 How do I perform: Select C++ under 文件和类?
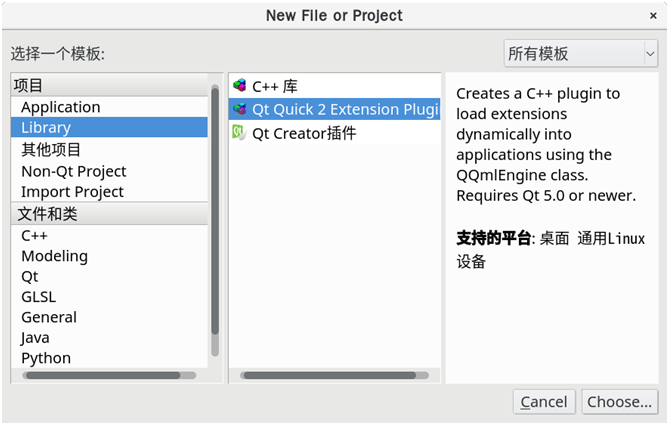click(35, 235)
